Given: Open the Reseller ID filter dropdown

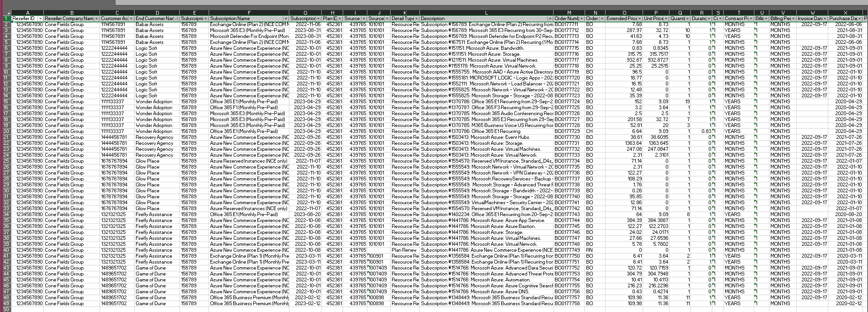Looking at the screenshot, I should click(x=40, y=18).
